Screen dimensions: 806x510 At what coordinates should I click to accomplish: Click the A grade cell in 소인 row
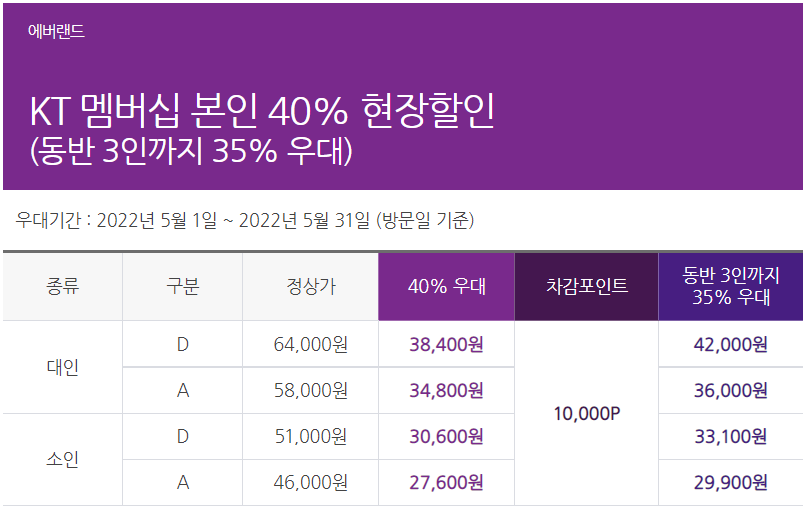click(x=182, y=482)
